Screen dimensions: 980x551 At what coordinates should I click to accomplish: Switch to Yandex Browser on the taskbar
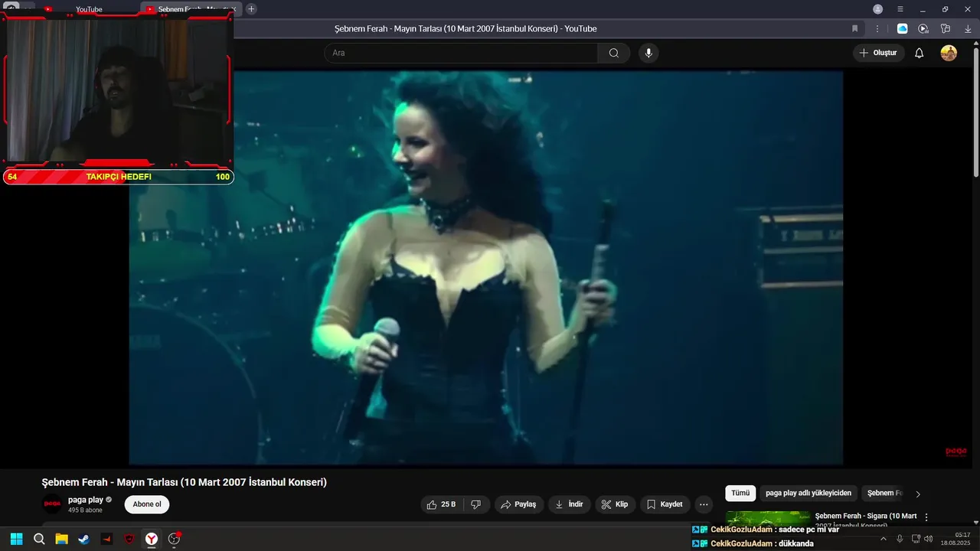(x=152, y=539)
